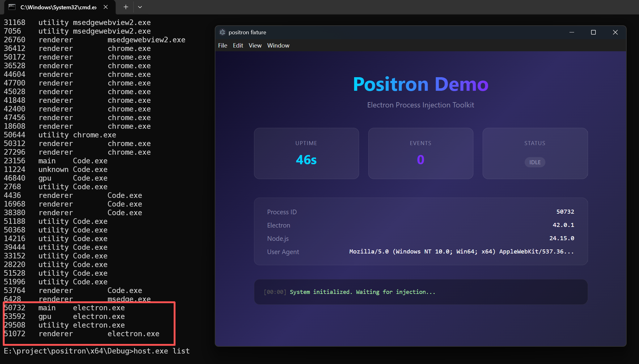639x364 pixels.
Task: Click the UPTIME card label
Action: pos(306,143)
